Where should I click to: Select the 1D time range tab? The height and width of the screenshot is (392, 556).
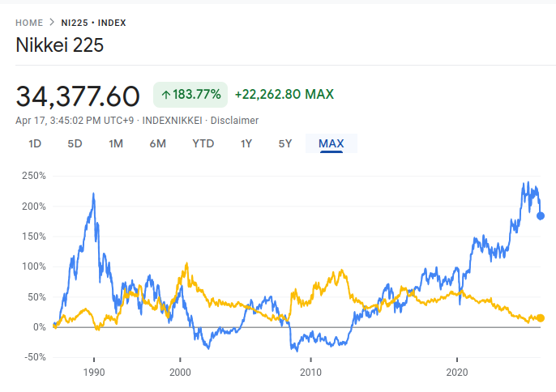(35, 143)
